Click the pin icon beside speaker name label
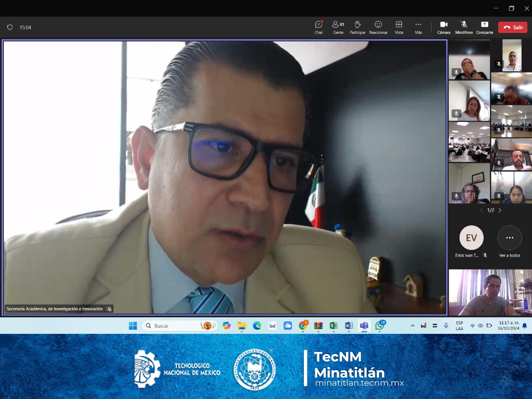 (109, 309)
